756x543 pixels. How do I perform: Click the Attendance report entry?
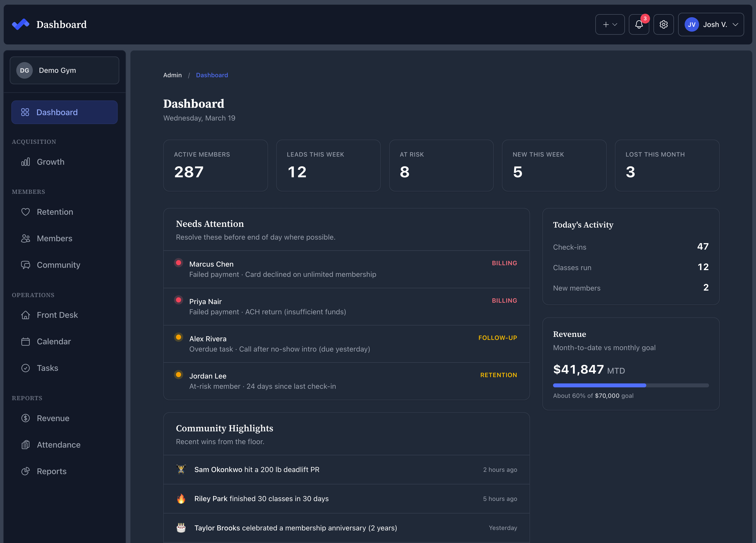58,445
